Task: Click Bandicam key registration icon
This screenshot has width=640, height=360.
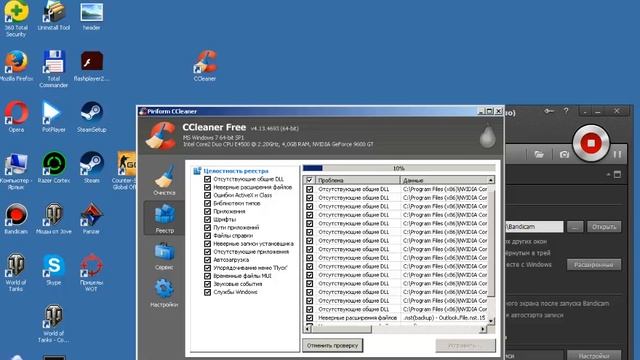Action: pos(549,111)
